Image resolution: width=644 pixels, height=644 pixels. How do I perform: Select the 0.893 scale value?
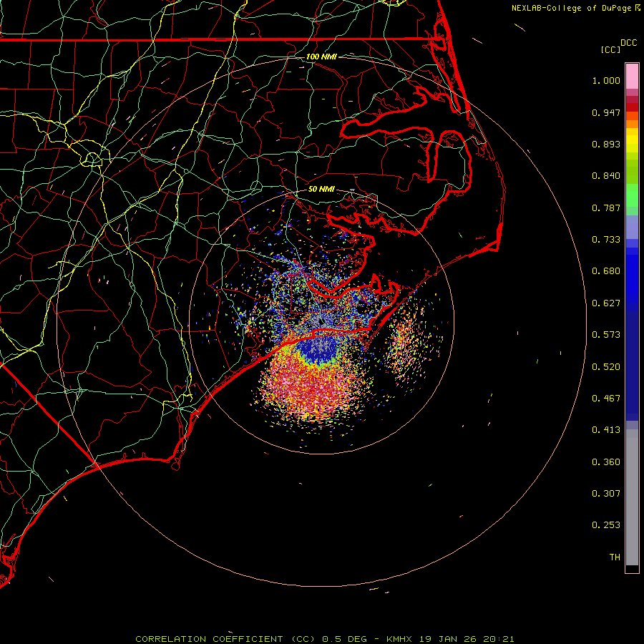point(606,144)
